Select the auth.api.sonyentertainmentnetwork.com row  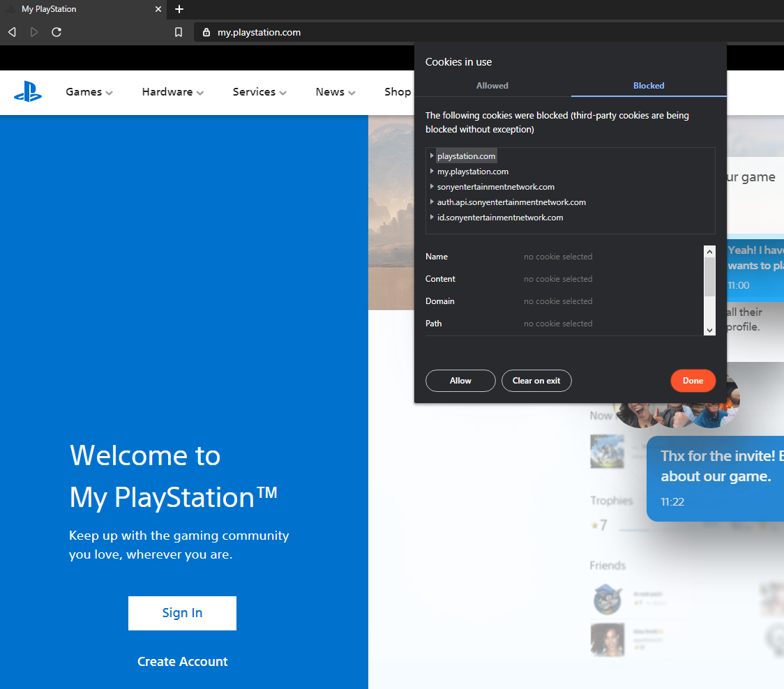click(x=511, y=202)
